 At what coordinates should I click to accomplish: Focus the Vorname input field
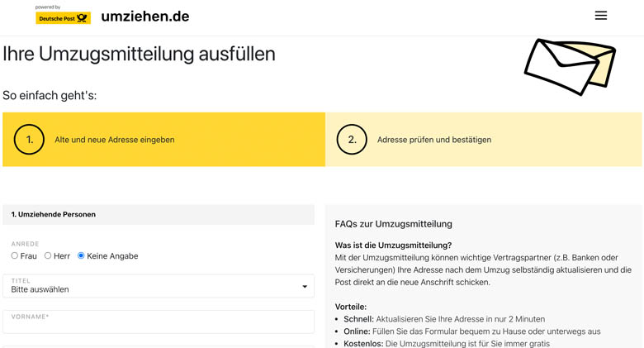[x=159, y=322]
